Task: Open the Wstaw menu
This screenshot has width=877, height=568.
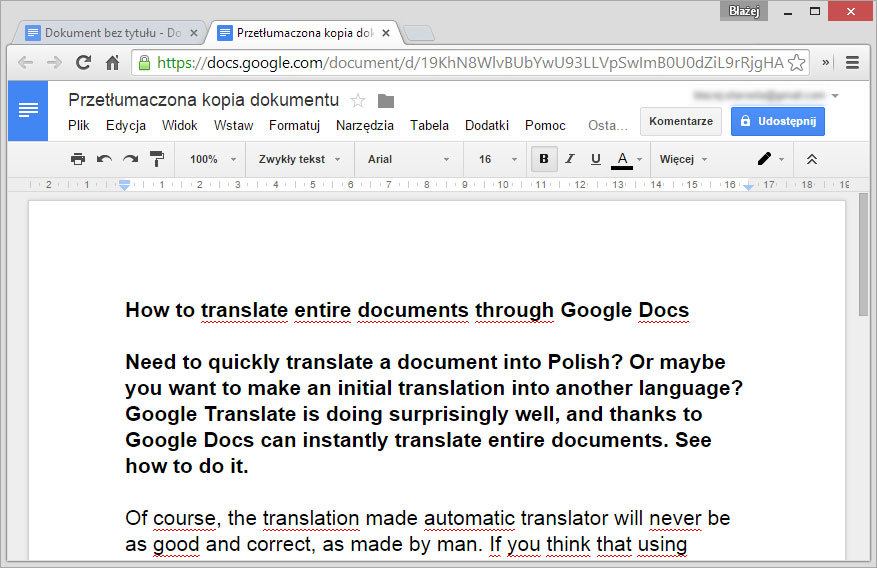Action: (234, 126)
